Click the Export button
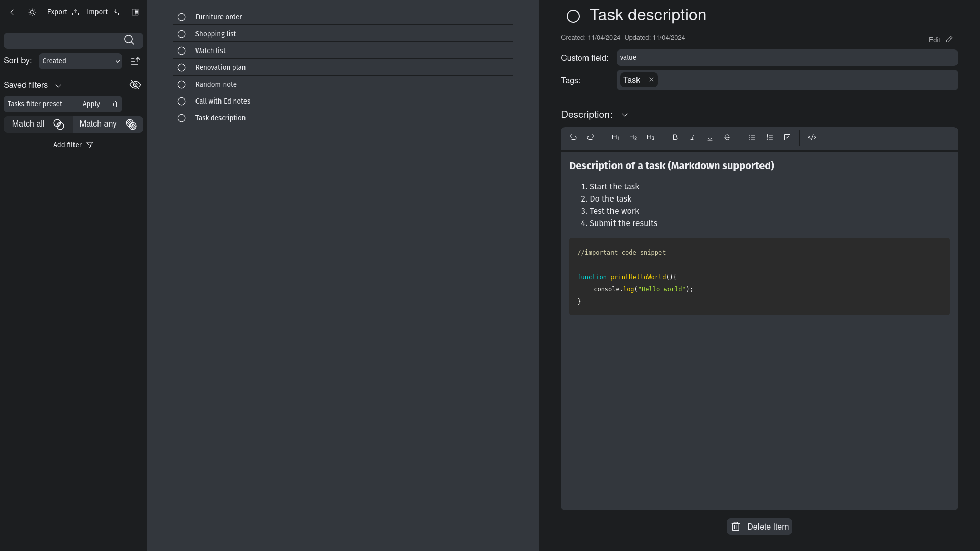The height and width of the screenshot is (551, 980). (63, 12)
